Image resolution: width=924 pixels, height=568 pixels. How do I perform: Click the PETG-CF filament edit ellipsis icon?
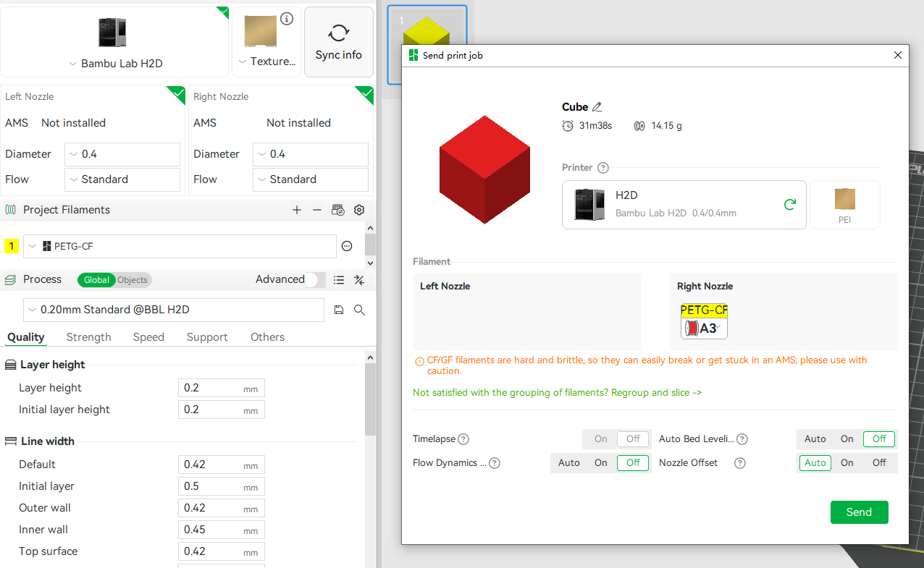347,246
